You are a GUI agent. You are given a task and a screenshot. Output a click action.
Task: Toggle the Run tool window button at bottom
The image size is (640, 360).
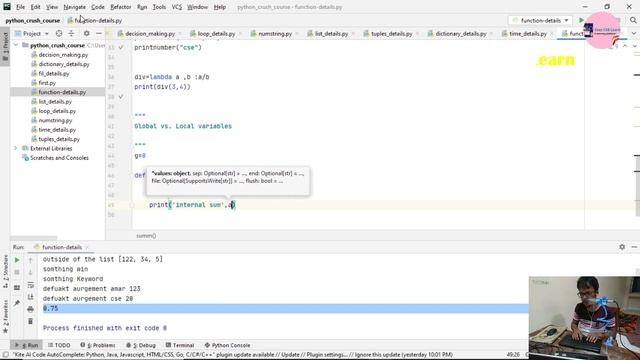click(x=27, y=345)
